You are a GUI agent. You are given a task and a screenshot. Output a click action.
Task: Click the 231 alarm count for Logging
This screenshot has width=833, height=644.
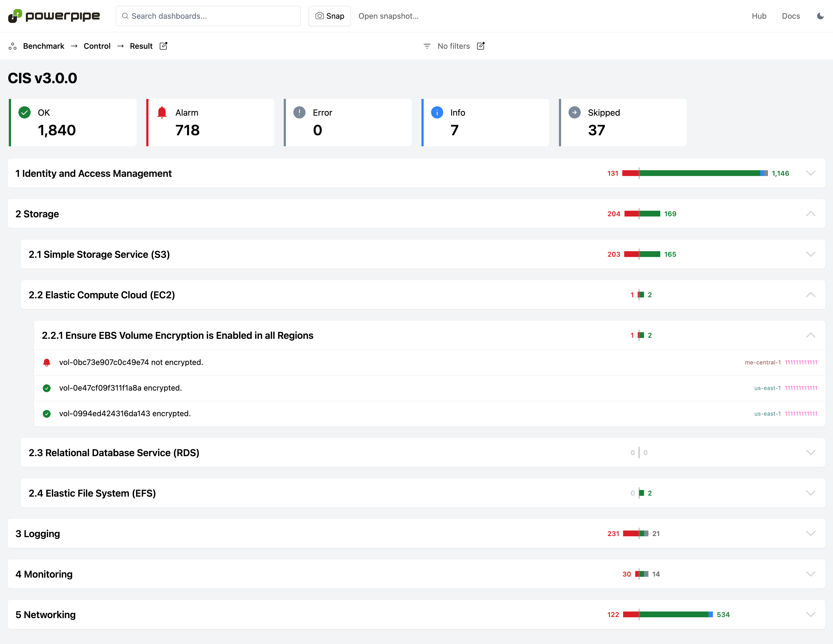(613, 534)
